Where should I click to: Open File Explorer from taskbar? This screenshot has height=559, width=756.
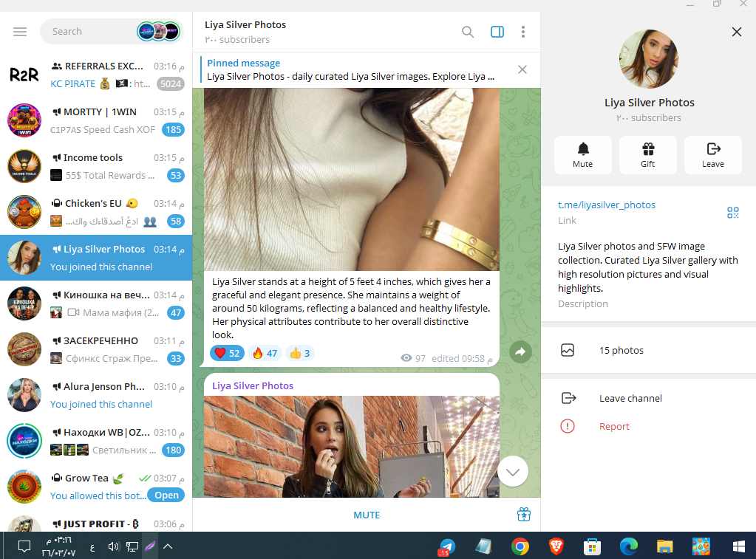pos(664,546)
